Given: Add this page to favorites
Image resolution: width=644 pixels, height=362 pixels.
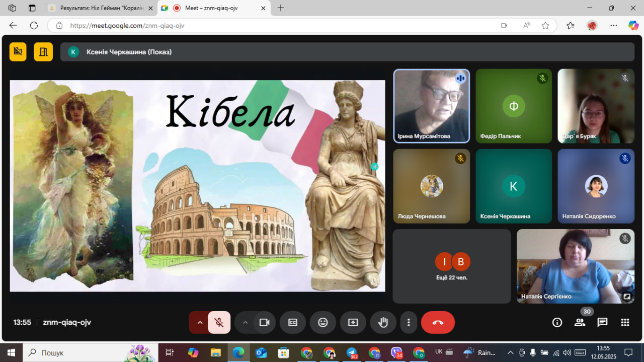Looking at the screenshot, I should (x=545, y=25).
